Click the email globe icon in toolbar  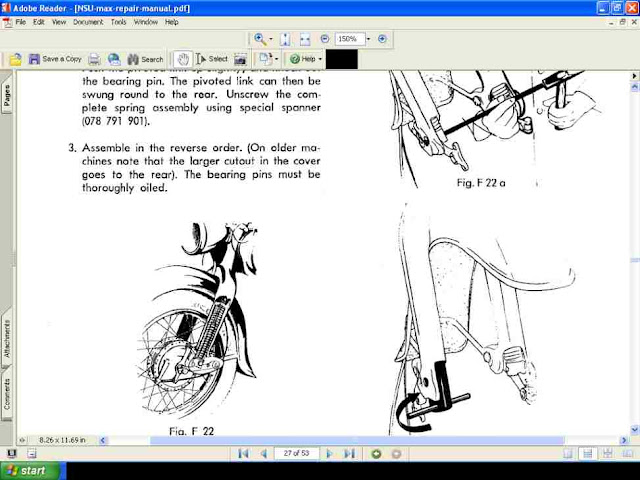click(114, 60)
